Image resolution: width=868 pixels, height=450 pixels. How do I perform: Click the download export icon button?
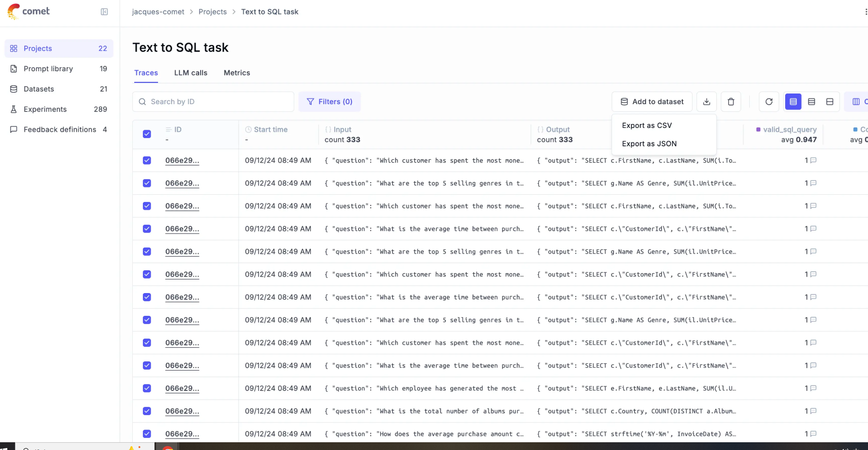point(707,102)
